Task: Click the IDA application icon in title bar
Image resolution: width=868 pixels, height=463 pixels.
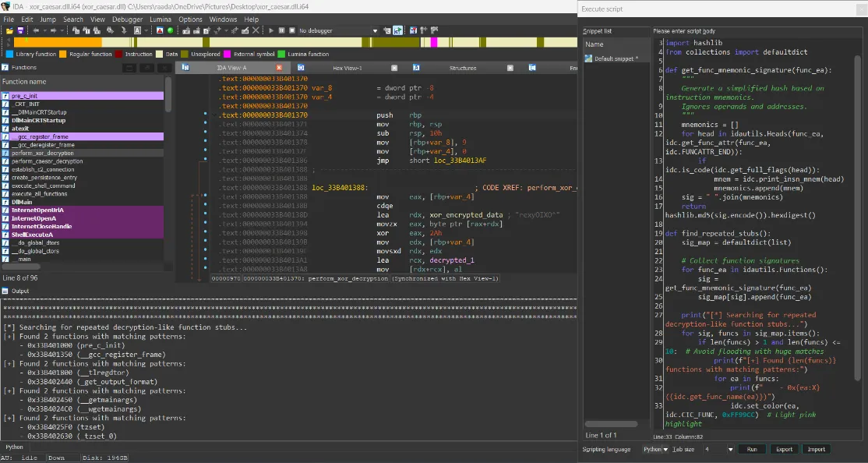Action: pos(5,7)
